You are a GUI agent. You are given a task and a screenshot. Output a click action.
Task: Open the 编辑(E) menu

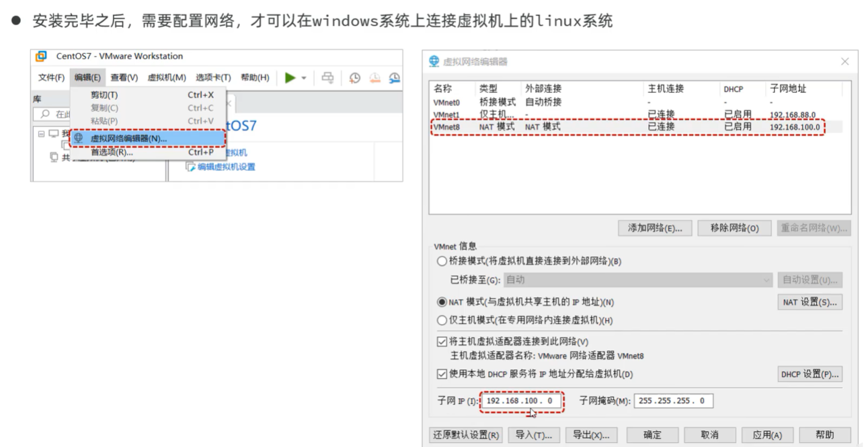coord(87,77)
